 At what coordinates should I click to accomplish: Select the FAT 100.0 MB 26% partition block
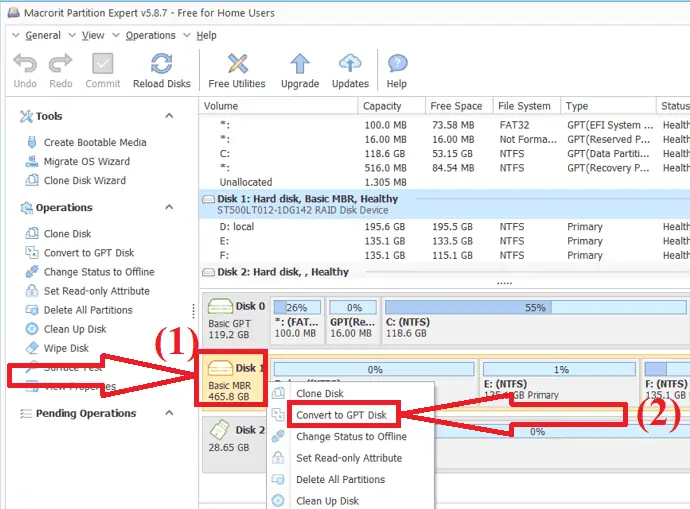pos(297,320)
